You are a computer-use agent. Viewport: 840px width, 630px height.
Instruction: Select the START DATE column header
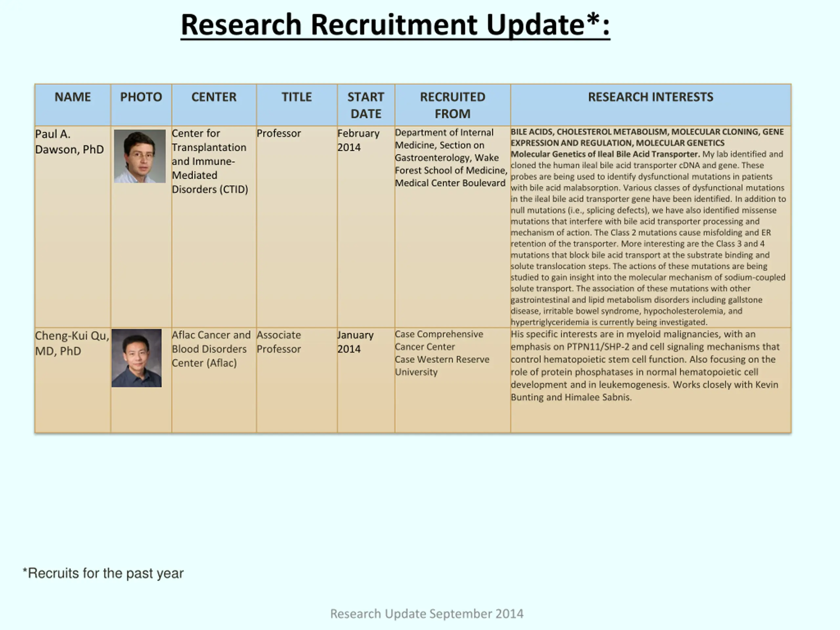point(366,105)
